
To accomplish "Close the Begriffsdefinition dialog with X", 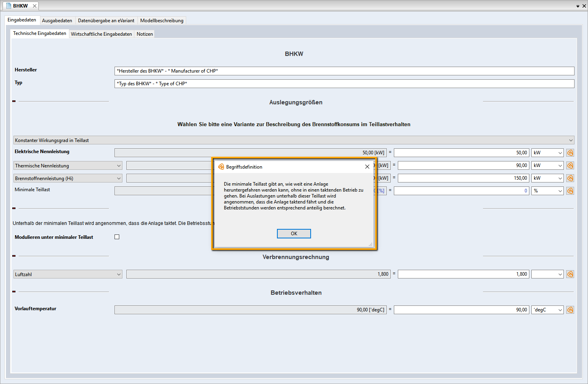I will (x=367, y=167).
